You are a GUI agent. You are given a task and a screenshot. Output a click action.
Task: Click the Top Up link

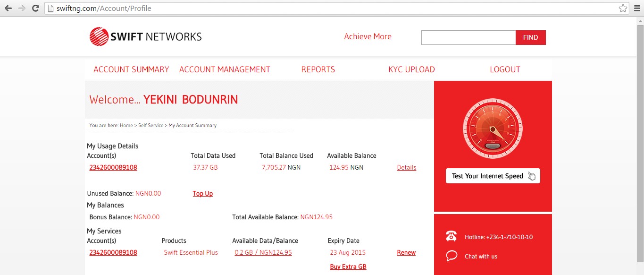[x=202, y=193]
